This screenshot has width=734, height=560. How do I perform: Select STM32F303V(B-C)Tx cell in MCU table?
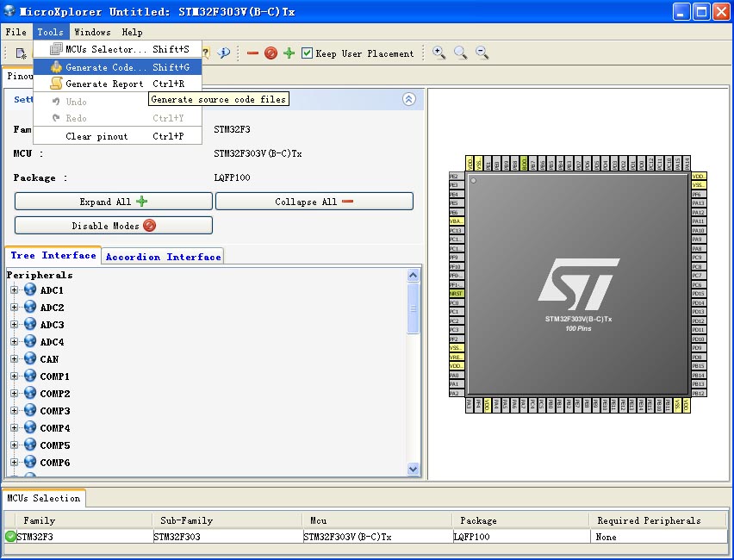(377, 536)
